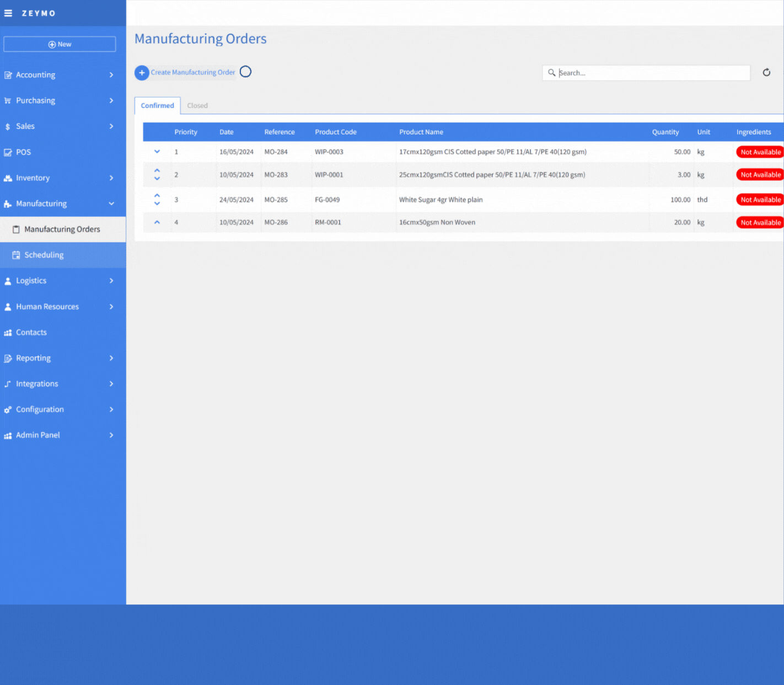Click the plus icon to create order

pyautogui.click(x=142, y=72)
